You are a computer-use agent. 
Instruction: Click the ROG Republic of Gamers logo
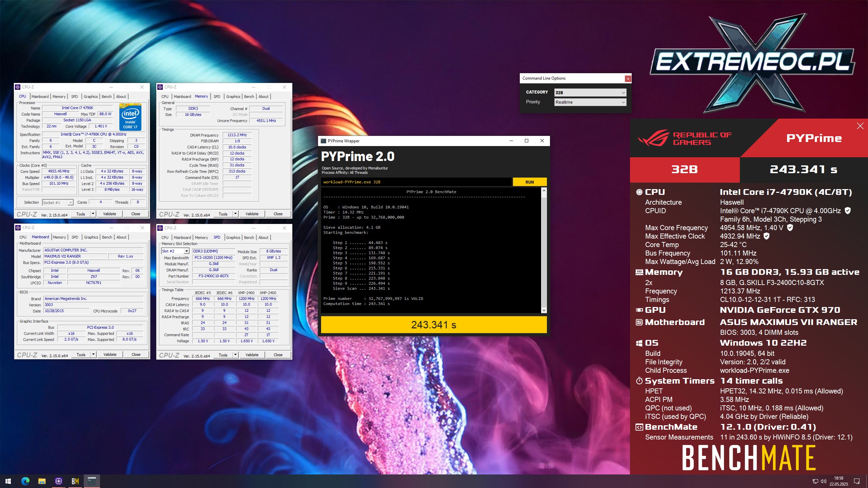click(685, 138)
